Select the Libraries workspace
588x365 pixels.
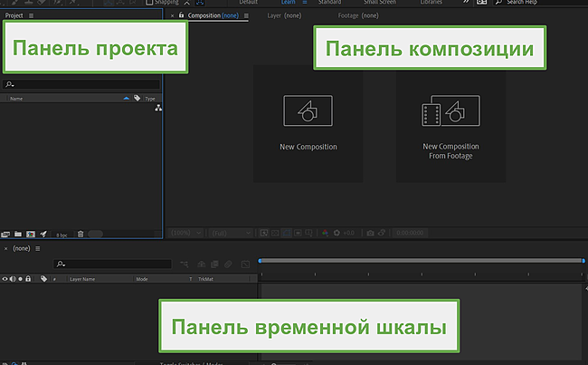pyautogui.click(x=432, y=2)
